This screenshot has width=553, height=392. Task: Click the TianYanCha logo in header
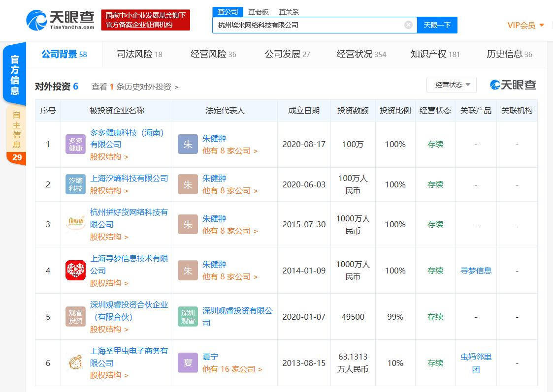click(x=60, y=20)
